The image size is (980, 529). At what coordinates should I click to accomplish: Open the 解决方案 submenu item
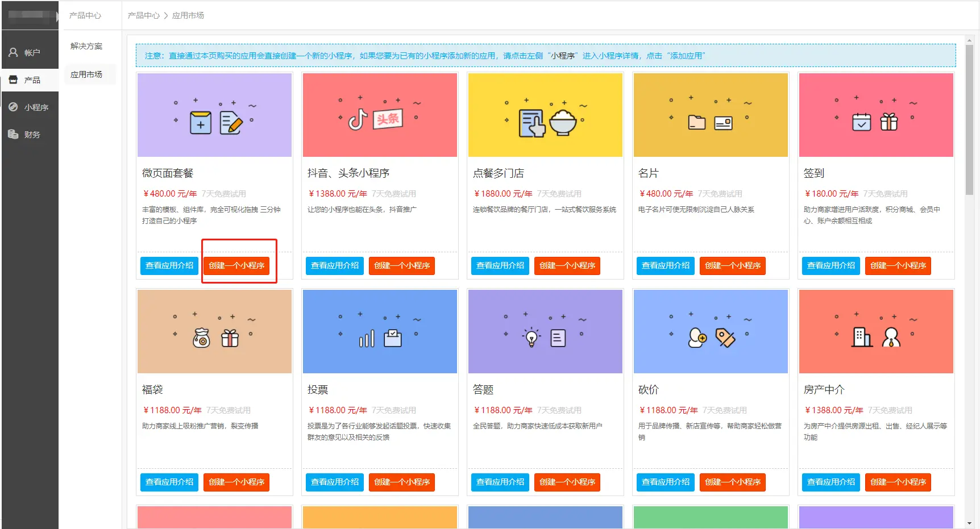point(86,46)
